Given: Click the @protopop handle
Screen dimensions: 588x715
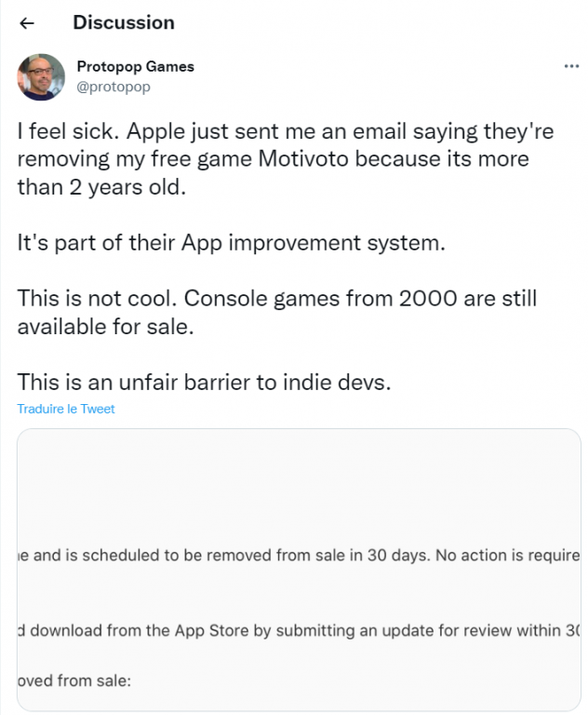Looking at the screenshot, I should click(x=113, y=87).
